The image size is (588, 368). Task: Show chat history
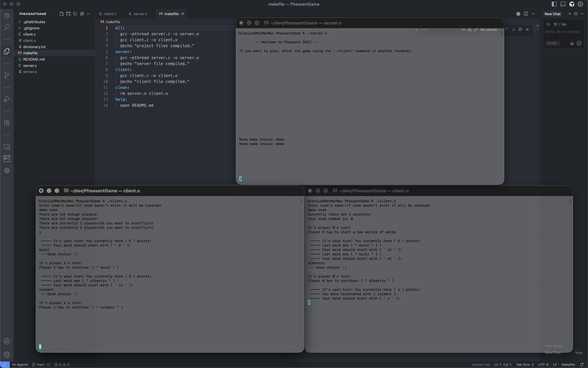[576, 14]
